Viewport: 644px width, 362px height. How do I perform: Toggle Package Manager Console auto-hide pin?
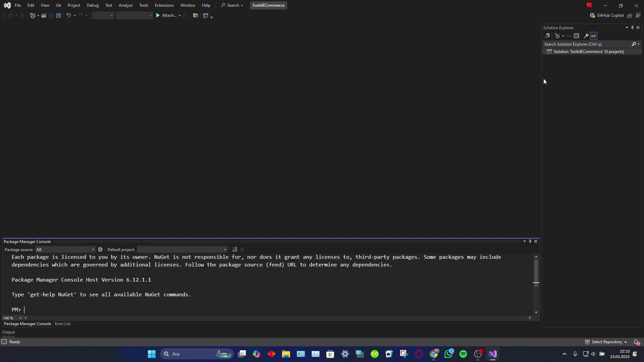[530, 241]
